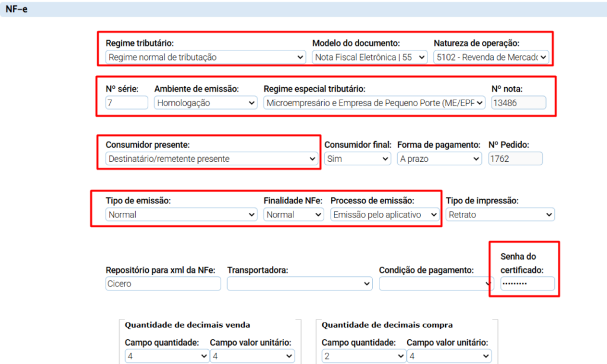
Task: Open venda Campo quantidade dropdown
Action: click(167, 356)
